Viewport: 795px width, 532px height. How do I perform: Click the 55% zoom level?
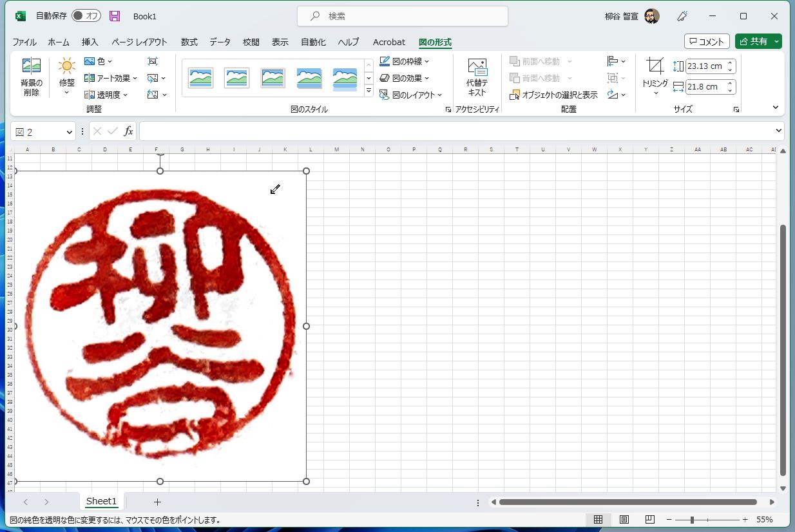click(765, 520)
